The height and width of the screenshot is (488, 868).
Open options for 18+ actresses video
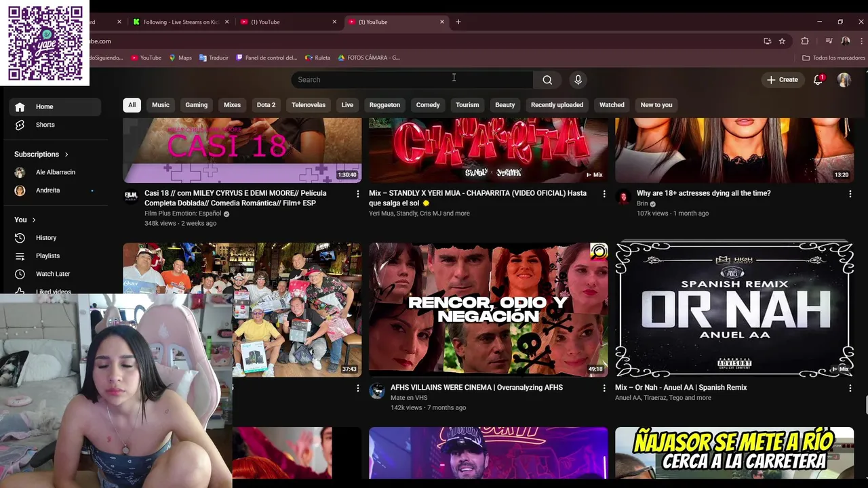(850, 194)
